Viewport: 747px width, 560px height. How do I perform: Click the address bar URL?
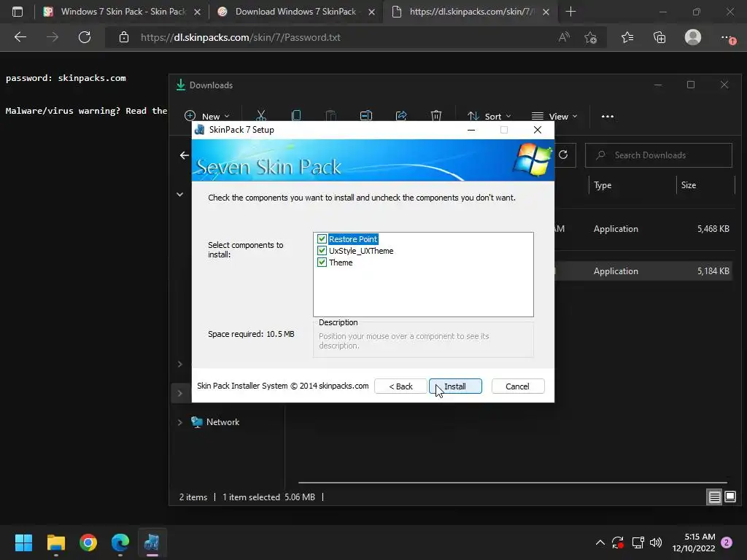[241, 38]
